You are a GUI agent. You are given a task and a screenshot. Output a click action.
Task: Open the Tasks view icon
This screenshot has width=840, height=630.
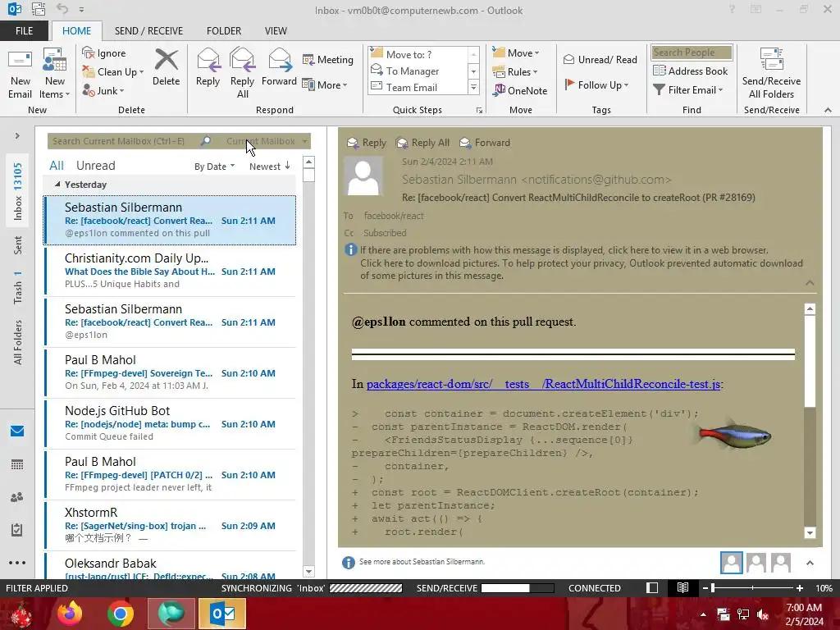17,530
